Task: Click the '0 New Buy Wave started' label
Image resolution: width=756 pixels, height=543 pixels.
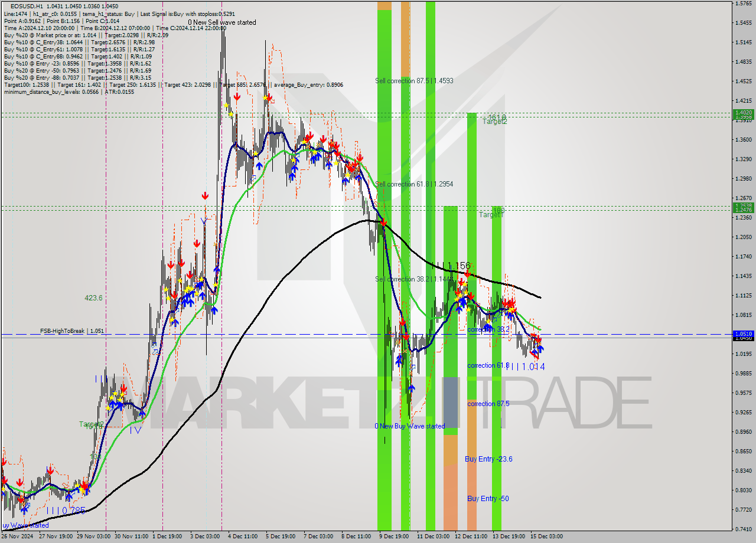Action: 410,426
